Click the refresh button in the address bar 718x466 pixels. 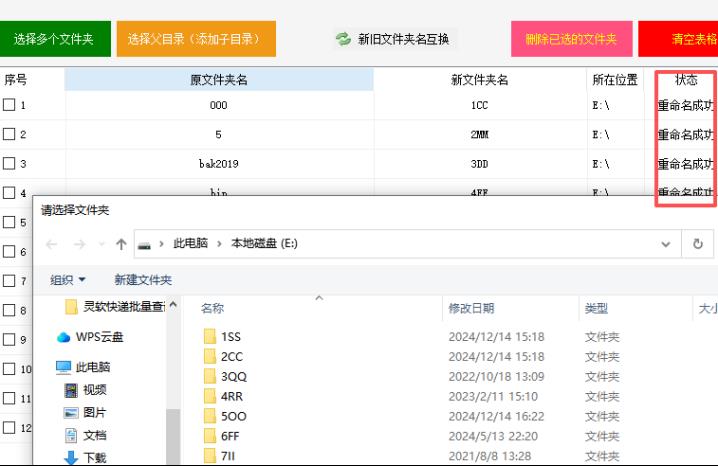point(698,244)
